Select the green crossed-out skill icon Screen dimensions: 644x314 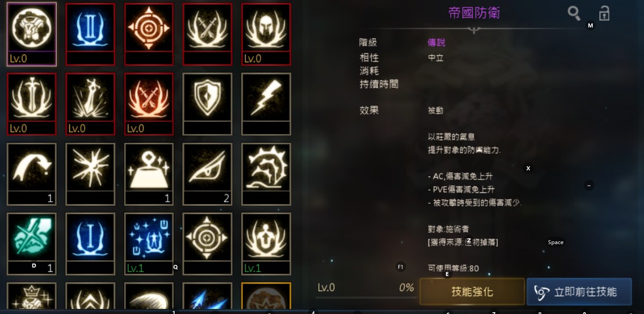point(31,244)
